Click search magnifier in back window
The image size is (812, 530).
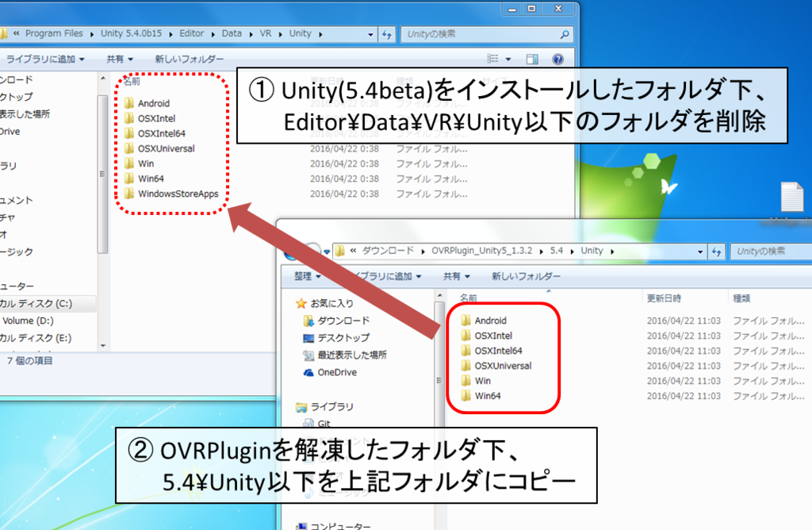[x=565, y=34]
